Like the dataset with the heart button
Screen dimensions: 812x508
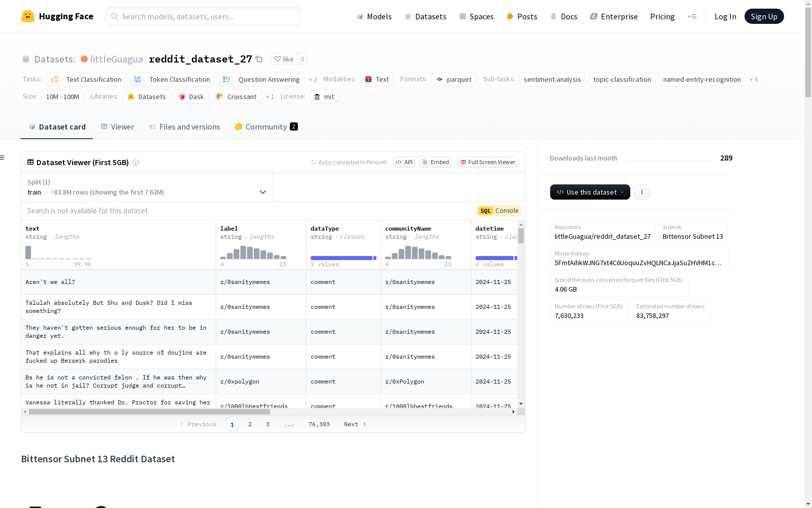[x=284, y=59]
